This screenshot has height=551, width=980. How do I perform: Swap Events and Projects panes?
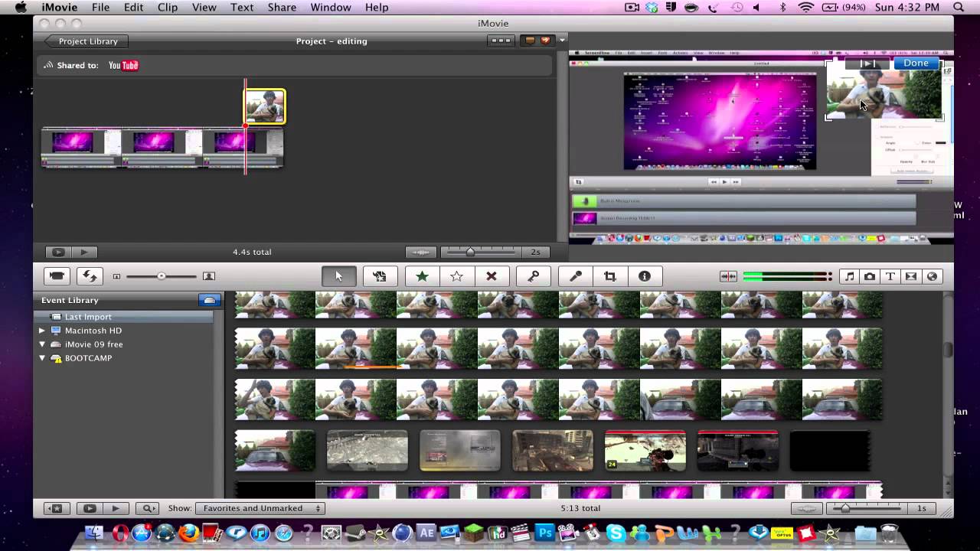90,276
